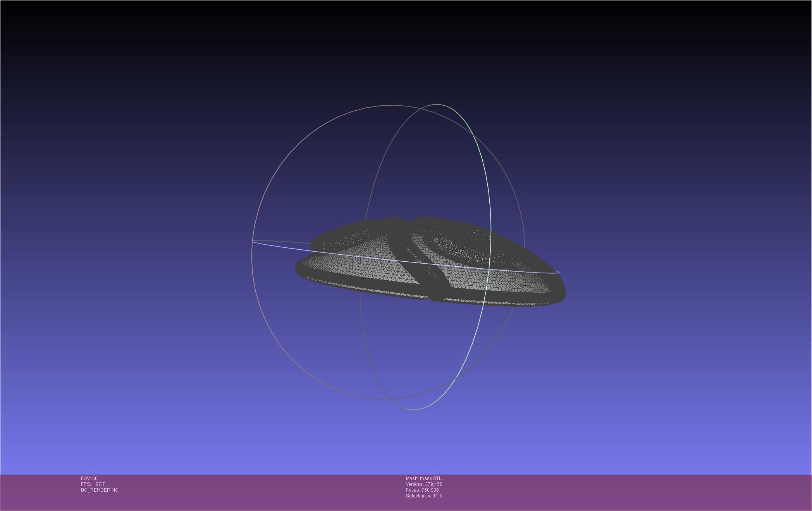This screenshot has width=812, height=511.
Task: Click the top of the green trackball ring
Action: [x=437, y=105]
